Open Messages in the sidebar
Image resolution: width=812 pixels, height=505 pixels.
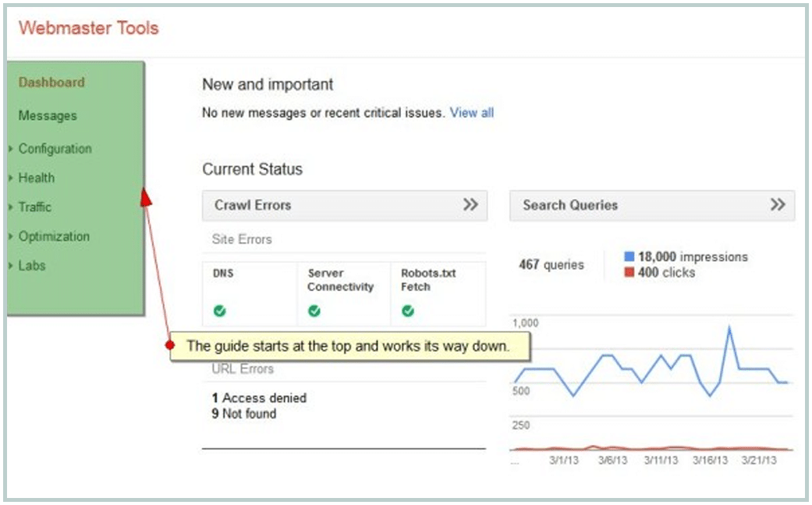tap(48, 116)
